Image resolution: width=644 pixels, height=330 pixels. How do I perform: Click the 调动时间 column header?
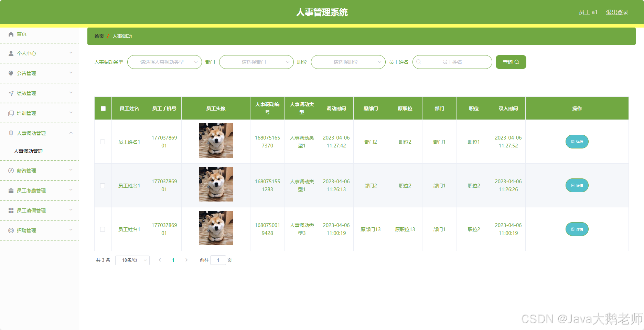pyautogui.click(x=336, y=109)
